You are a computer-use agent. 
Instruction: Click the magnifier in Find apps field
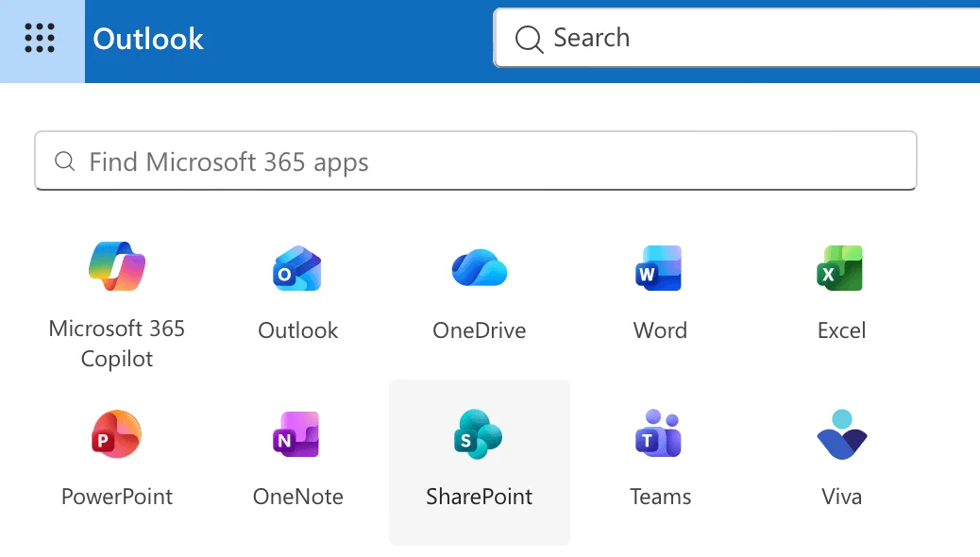[64, 161]
